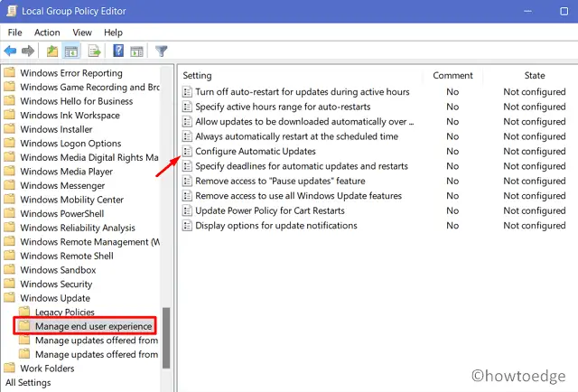This screenshot has height=392, width=578.
Task: Toggle the Show/Hide Action Pane icon
Action: pos(136,51)
